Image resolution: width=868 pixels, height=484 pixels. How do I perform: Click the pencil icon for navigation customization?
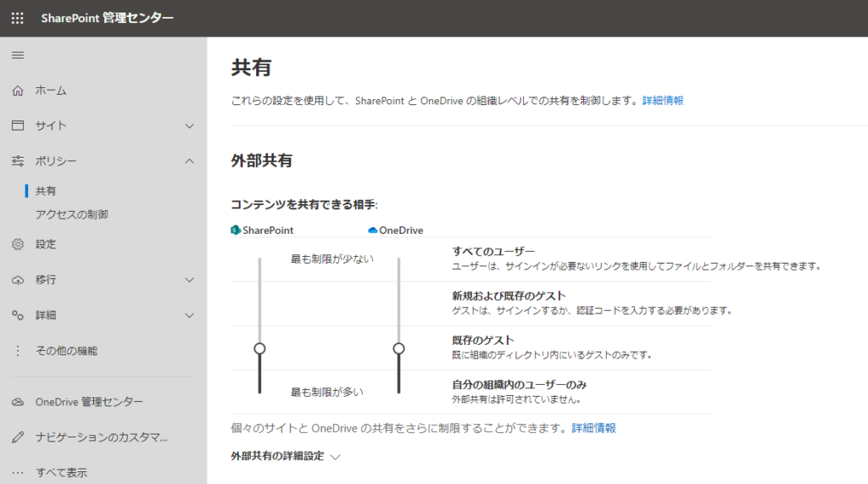click(18, 437)
